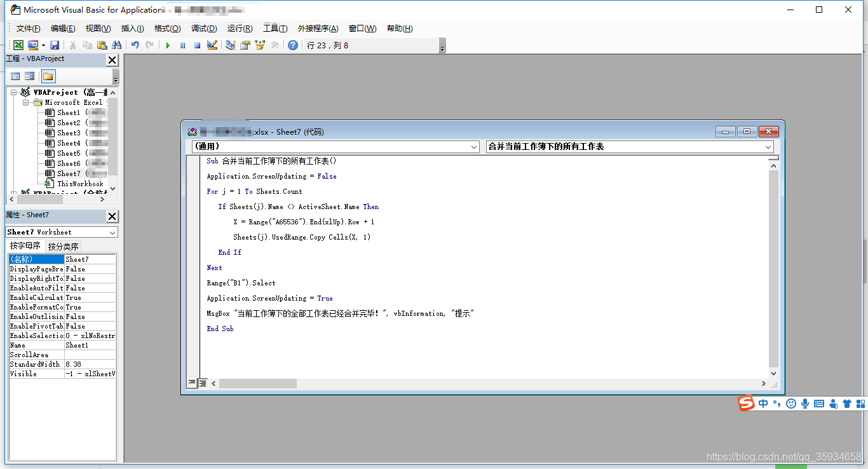Open the 运行(R) menu
This screenshot has height=469, width=868.
[240, 29]
